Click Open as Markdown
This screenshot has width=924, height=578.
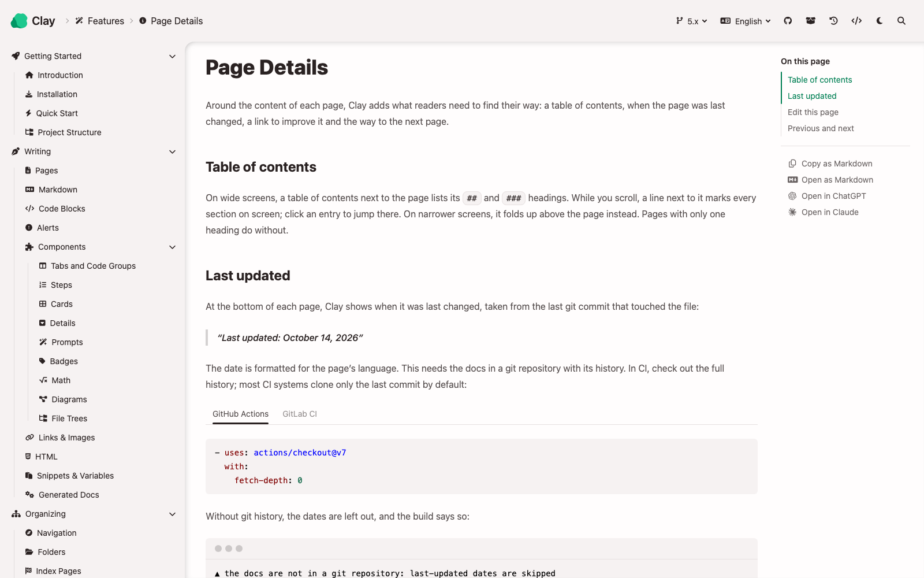tap(830, 180)
